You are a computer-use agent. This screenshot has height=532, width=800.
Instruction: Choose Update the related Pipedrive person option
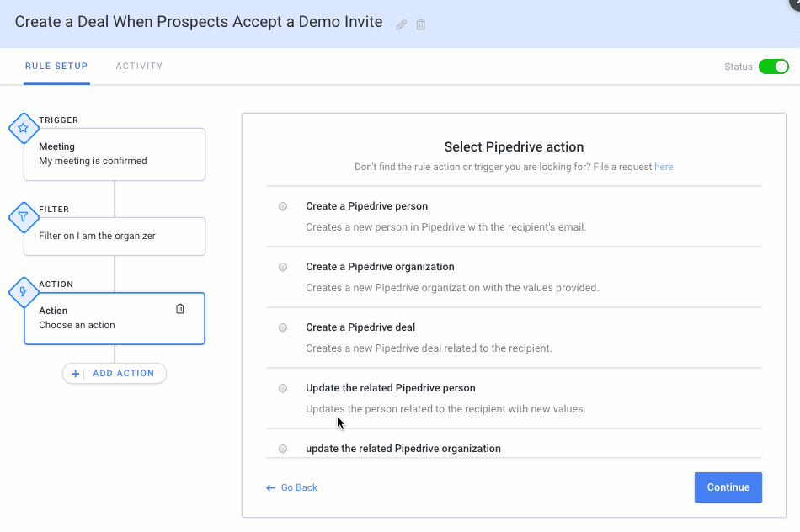pos(283,388)
